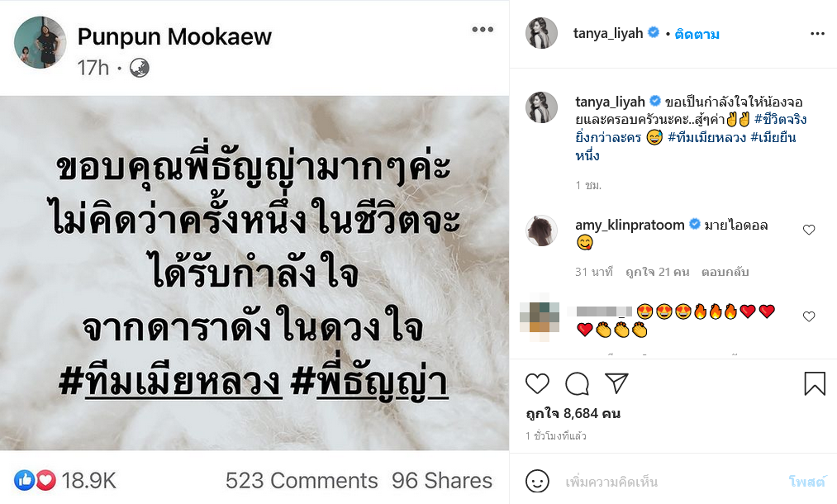Open the Facebook post three-dot options menu
Image resolution: width=837 pixels, height=504 pixels.
[x=483, y=30]
